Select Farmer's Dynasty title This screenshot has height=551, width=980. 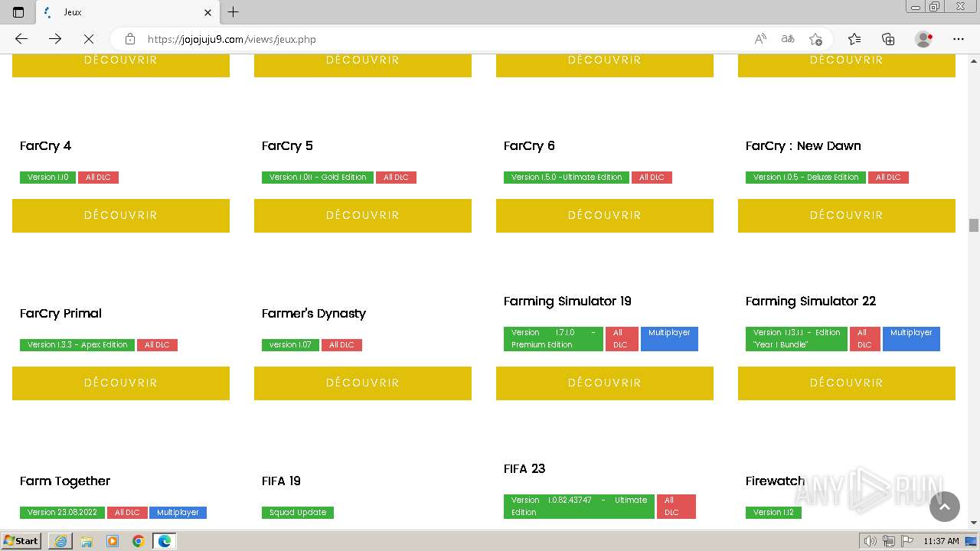pos(314,314)
